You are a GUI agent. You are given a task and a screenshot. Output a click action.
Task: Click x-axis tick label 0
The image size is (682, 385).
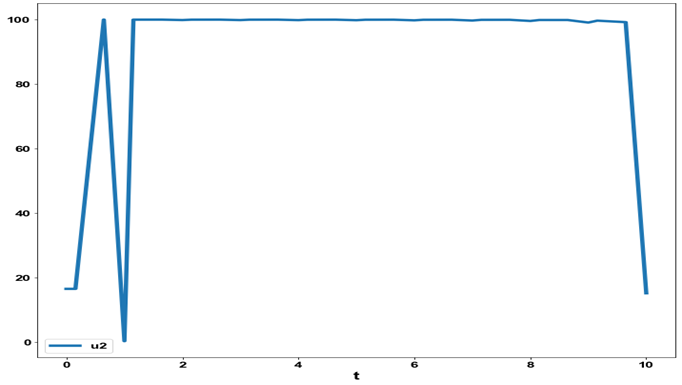67,365
